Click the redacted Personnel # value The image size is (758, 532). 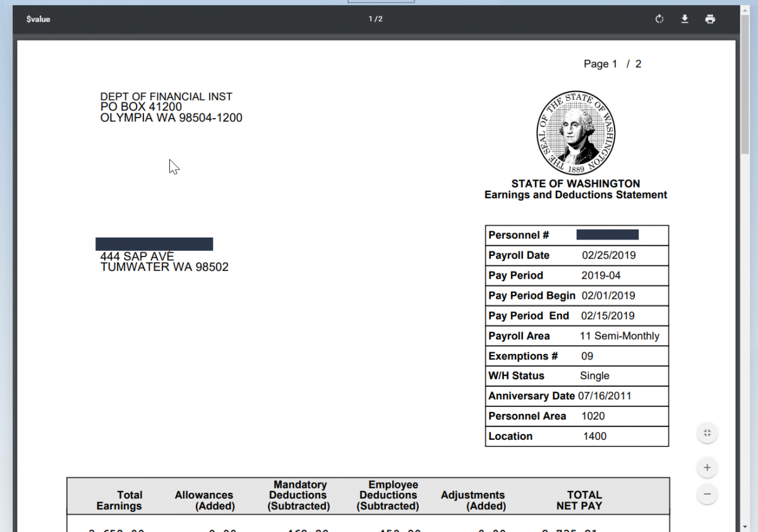(x=607, y=235)
